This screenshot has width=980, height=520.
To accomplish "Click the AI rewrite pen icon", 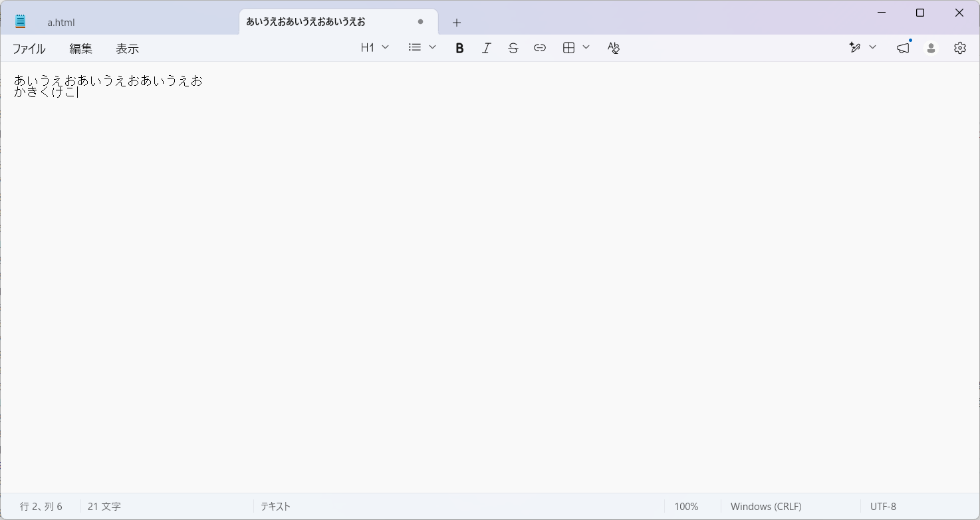I will click(x=855, y=48).
